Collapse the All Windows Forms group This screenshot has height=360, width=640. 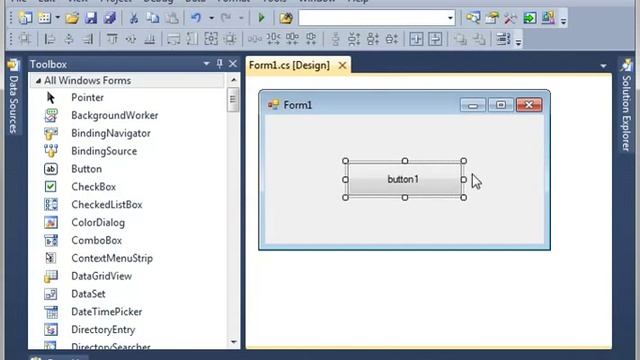[38, 81]
